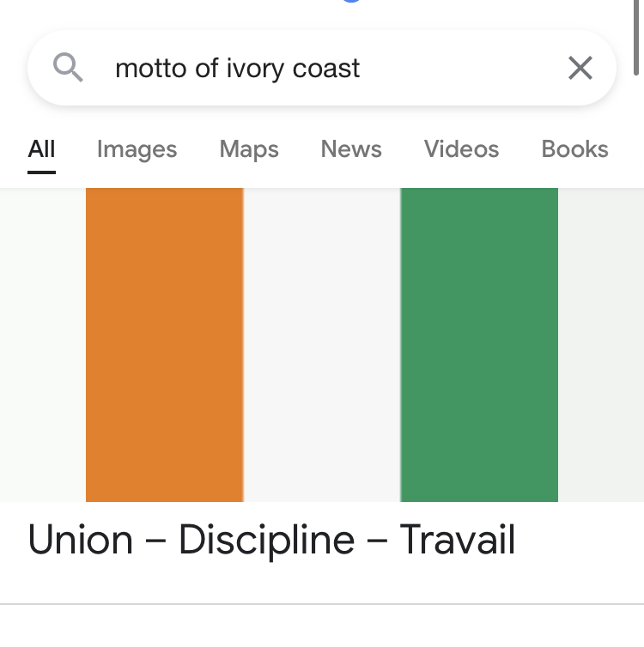
Task: Go to the News tab
Action: click(x=351, y=149)
